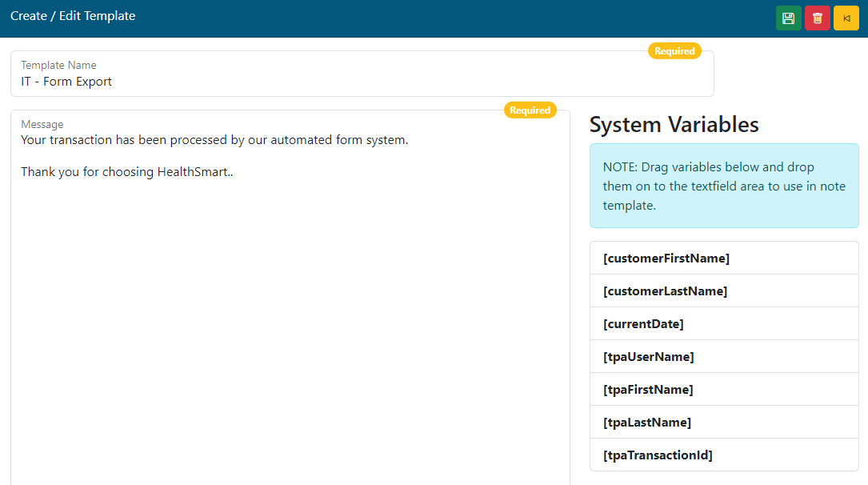Click the Required badge on Template Name

click(674, 51)
